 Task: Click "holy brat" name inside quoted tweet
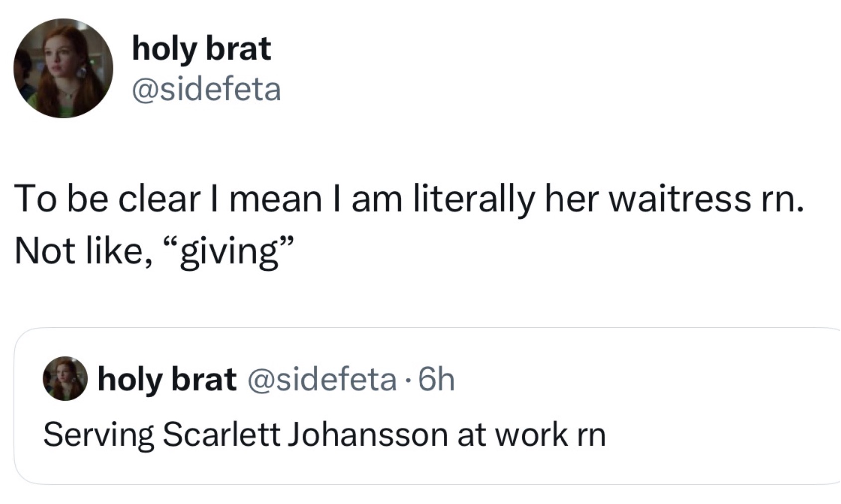pyautogui.click(x=166, y=379)
